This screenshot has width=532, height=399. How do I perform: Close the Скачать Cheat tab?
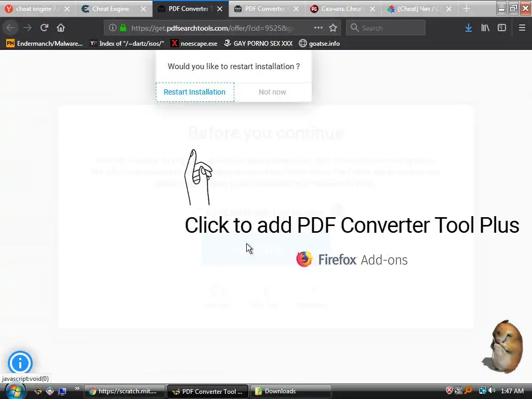pos(373,9)
